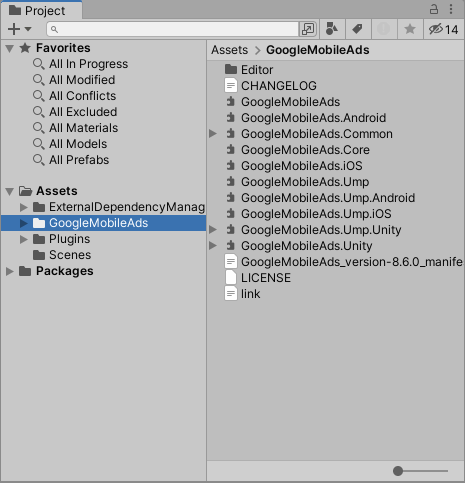The image size is (465, 483).
Task: Click the plus create asset button
Action: 14,29
